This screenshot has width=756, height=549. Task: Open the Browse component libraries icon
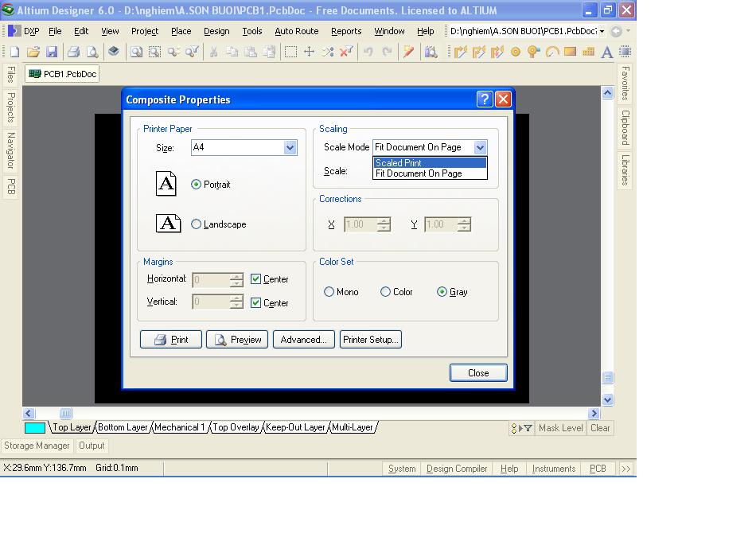click(x=431, y=52)
